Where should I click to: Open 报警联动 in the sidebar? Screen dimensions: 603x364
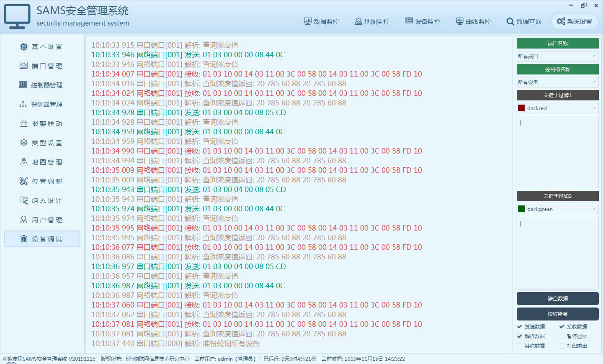pos(42,124)
